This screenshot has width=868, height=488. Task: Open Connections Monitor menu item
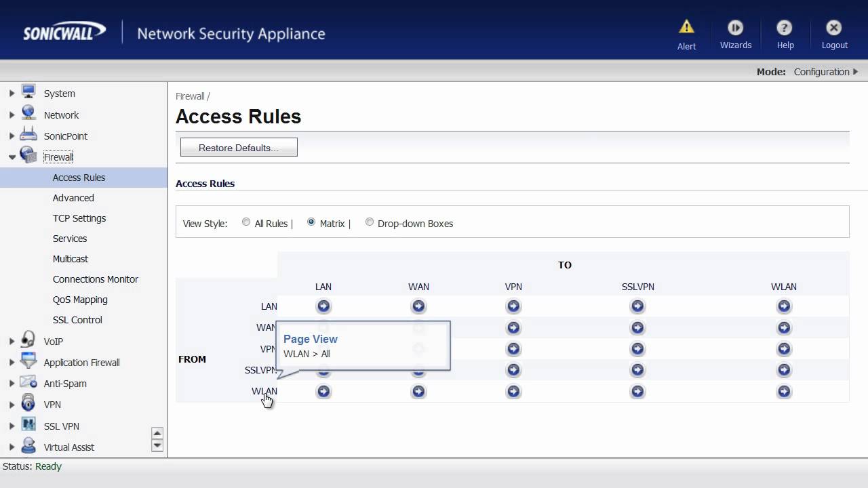pyautogui.click(x=96, y=279)
